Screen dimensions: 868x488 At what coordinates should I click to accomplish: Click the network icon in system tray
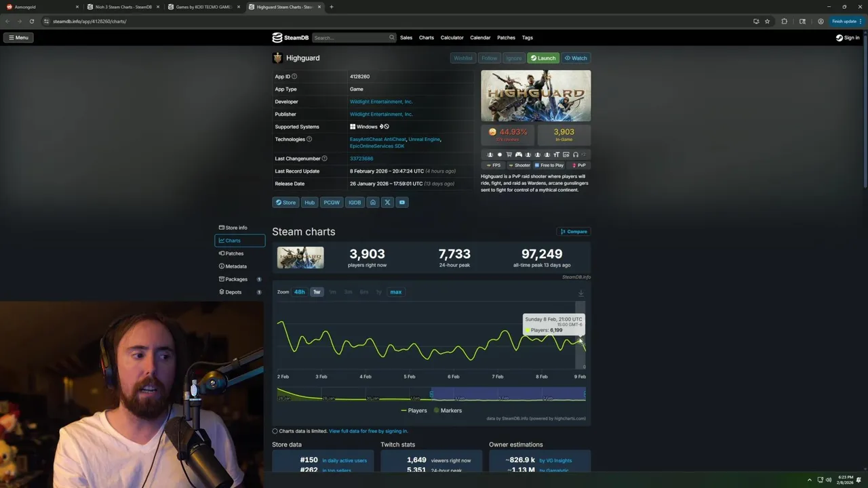[x=819, y=480]
